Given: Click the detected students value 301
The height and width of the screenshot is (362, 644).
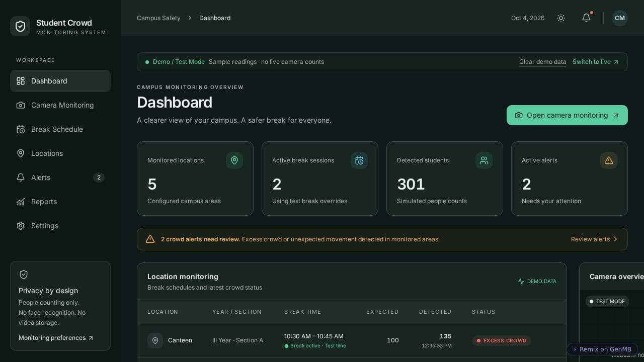Looking at the screenshot, I should 411,185.
